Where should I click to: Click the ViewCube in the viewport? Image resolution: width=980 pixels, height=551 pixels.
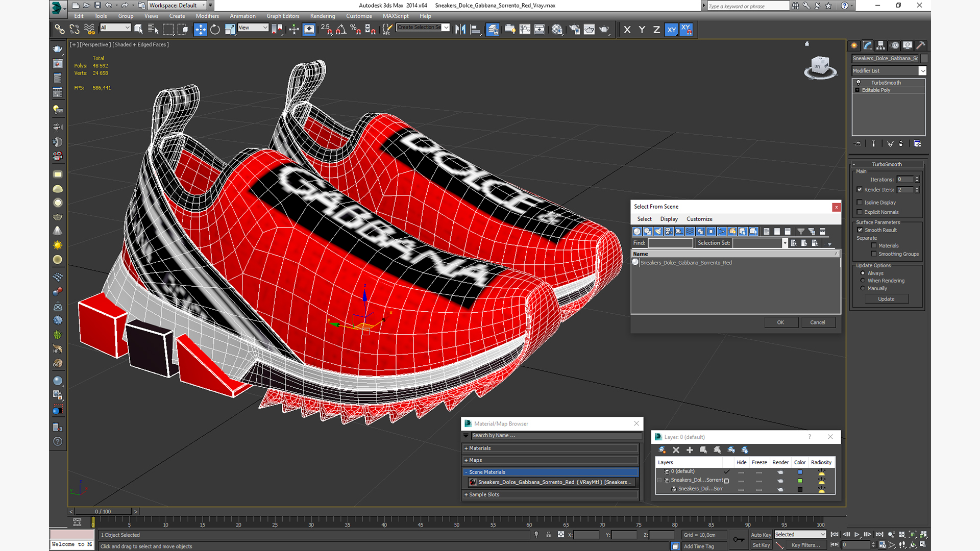(820, 67)
